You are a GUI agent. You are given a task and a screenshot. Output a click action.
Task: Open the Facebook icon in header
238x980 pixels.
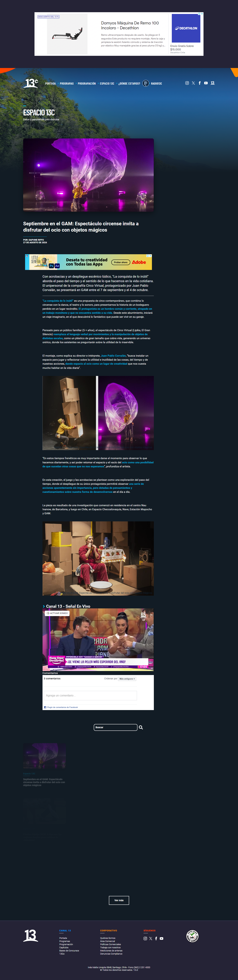coord(200,83)
